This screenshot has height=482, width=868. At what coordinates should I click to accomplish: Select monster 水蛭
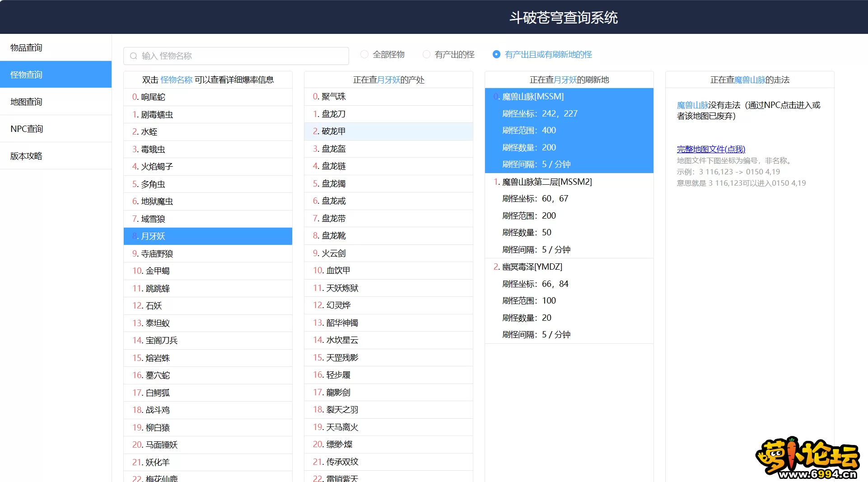[208, 132]
